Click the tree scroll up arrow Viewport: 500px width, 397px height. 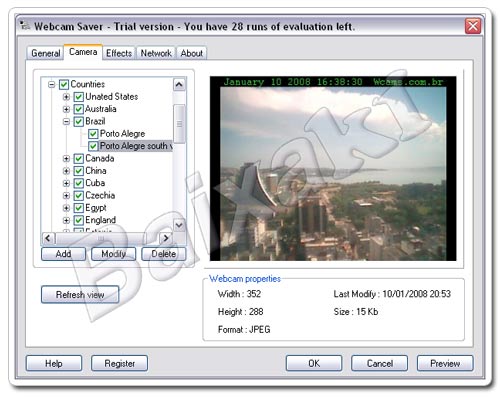tap(179, 85)
